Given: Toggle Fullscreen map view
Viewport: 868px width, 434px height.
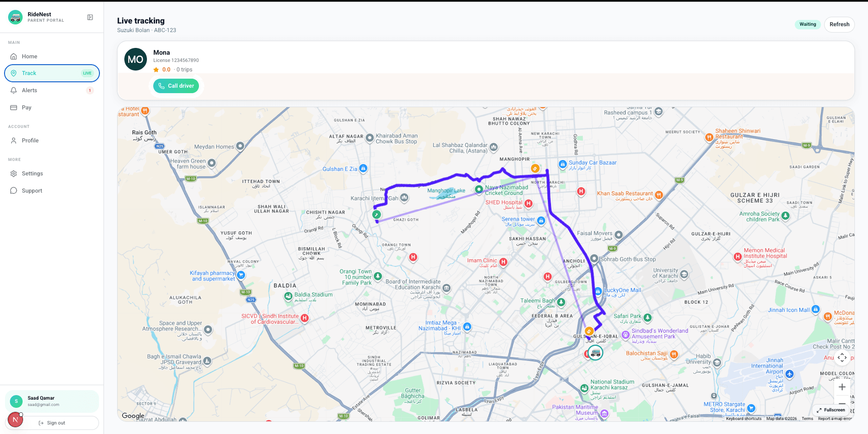Looking at the screenshot, I should click(831, 410).
